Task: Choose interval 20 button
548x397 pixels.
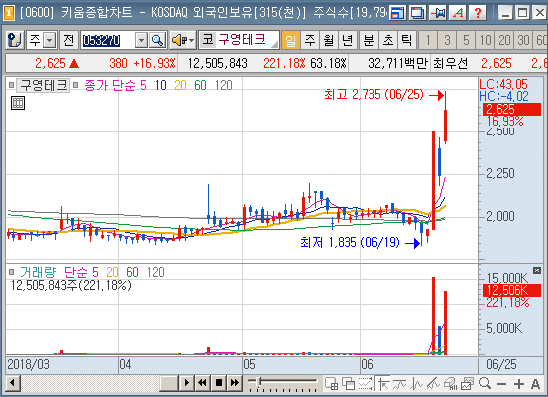Action: coord(504,41)
